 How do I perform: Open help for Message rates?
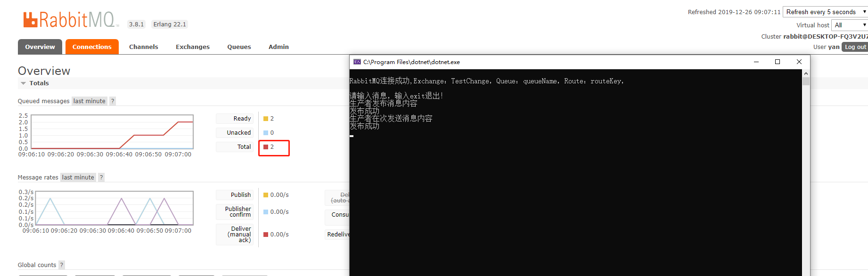[101, 177]
